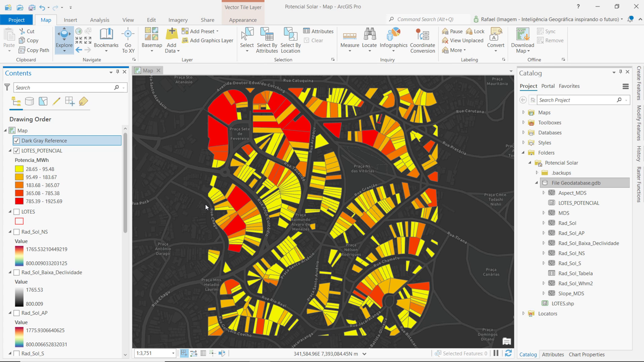Click the Coordinate Conversion tool
This screenshot has height=362, width=644.
[423, 40]
